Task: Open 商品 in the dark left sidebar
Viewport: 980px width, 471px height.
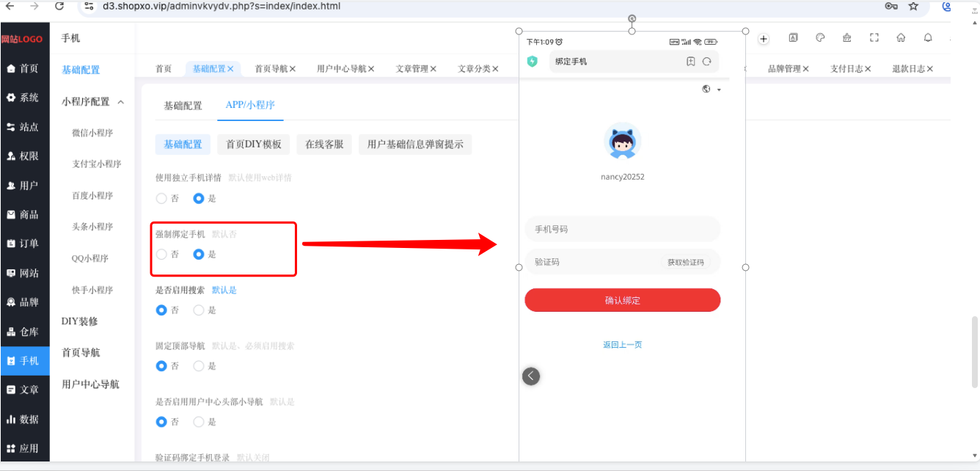Action: 25,215
